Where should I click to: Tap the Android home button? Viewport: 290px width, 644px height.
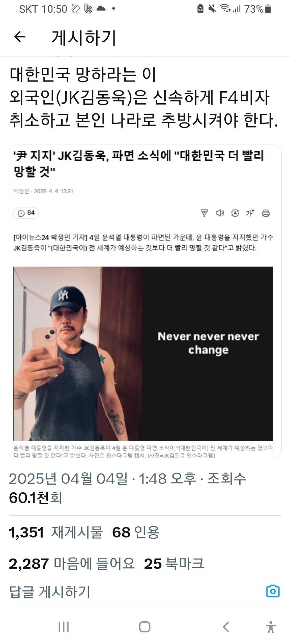pyautogui.click(x=145, y=627)
